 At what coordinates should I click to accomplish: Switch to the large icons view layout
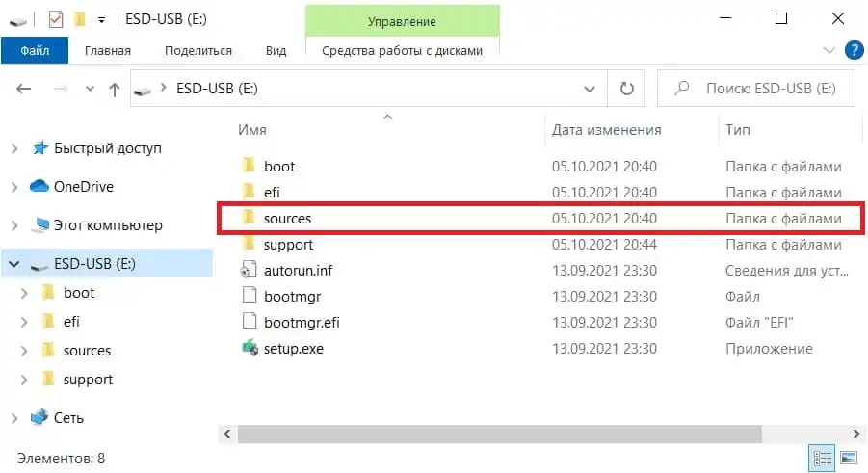pos(849,459)
